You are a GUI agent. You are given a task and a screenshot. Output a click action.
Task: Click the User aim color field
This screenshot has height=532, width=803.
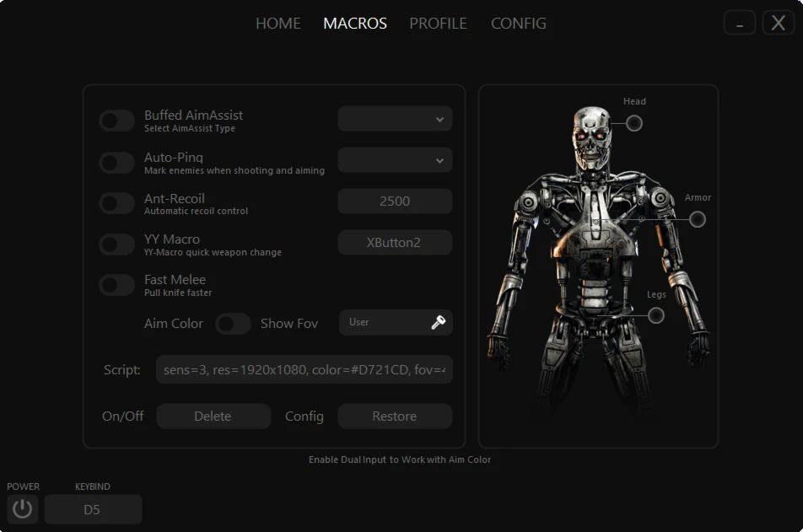point(396,322)
